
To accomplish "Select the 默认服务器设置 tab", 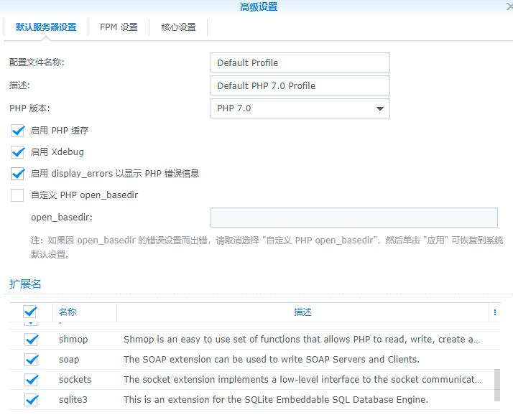I will coord(46,27).
